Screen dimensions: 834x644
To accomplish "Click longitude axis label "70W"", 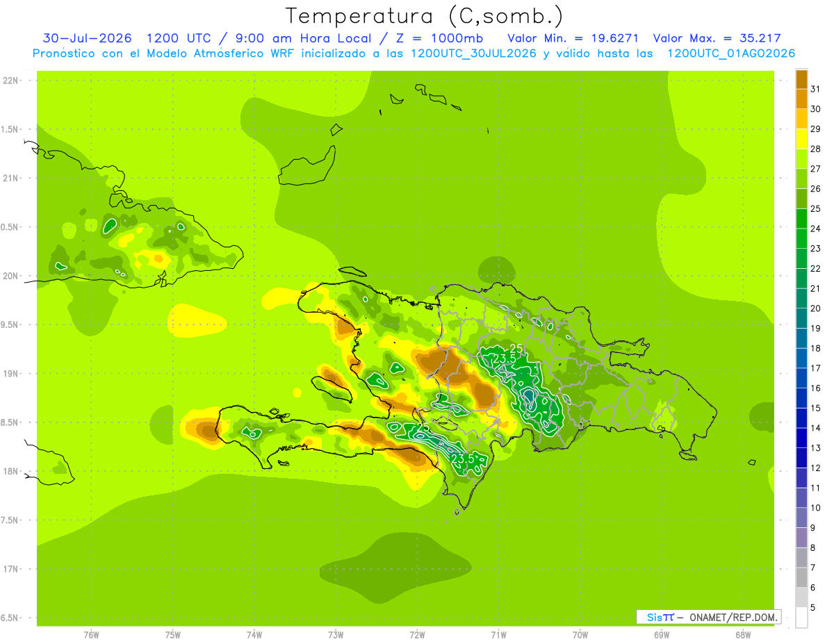I will [x=580, y=635].
